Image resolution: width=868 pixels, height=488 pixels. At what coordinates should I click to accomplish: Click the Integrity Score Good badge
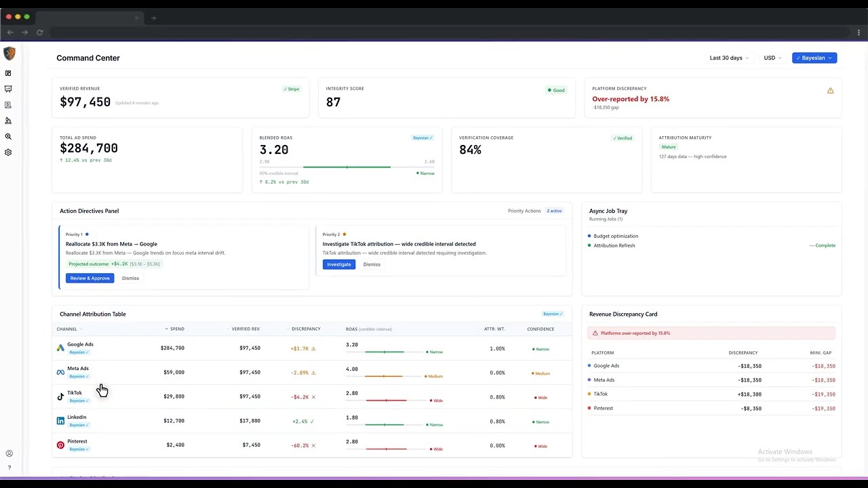[x=556, y=90]
